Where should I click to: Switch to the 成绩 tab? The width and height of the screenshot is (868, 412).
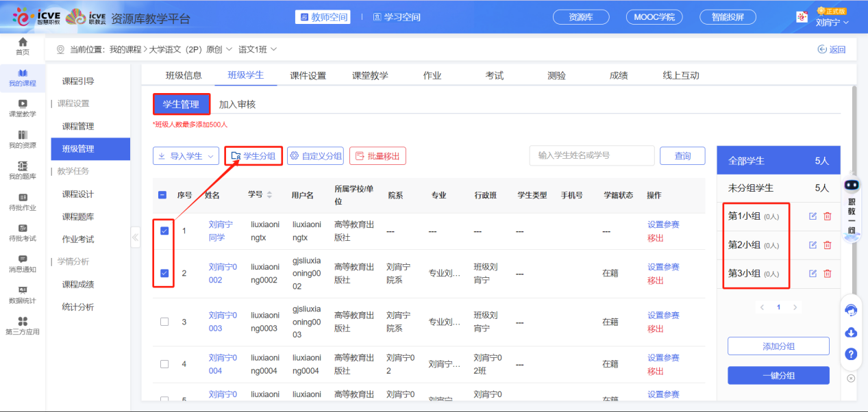coord(619,75)
